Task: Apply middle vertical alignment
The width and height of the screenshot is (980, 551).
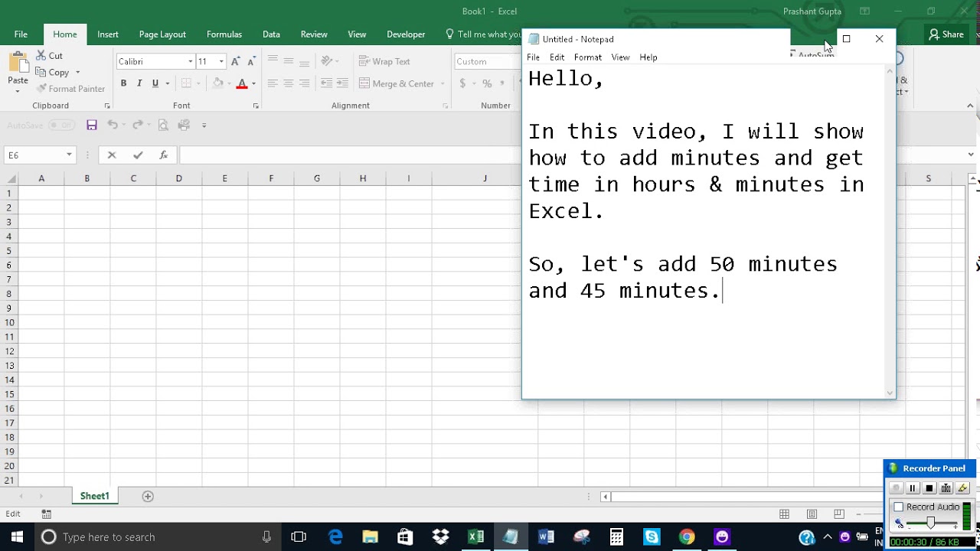Action: [289, 60]
